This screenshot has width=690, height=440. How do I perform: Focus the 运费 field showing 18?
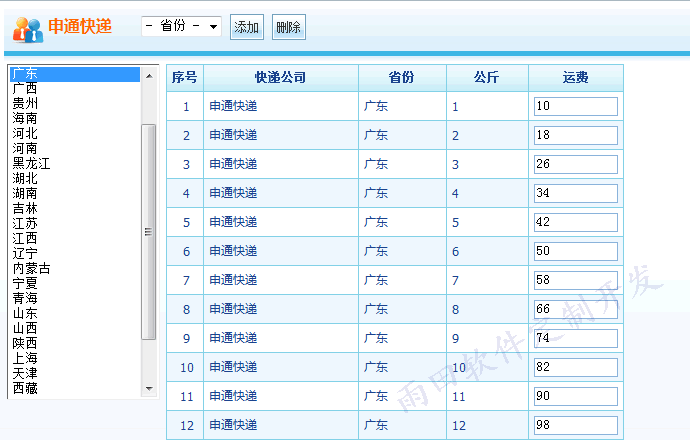(x=576, y=136)
